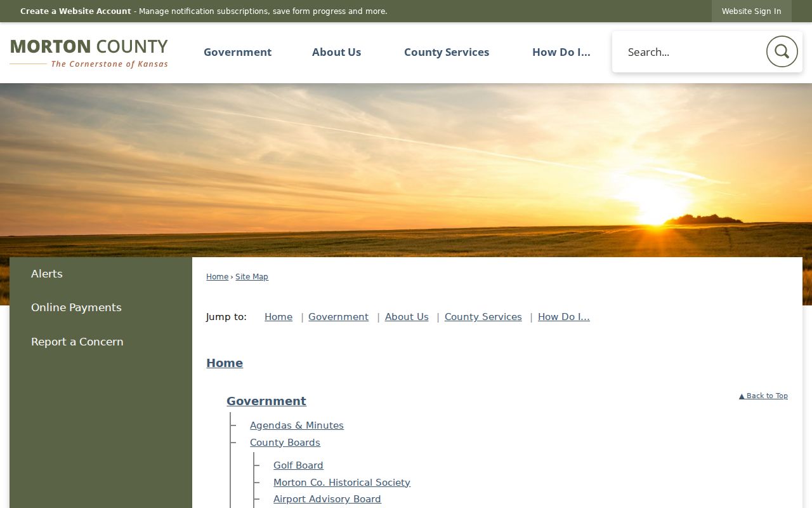Open the How Do I... menu
The image size is (812, 508).
tap(561, 52)
